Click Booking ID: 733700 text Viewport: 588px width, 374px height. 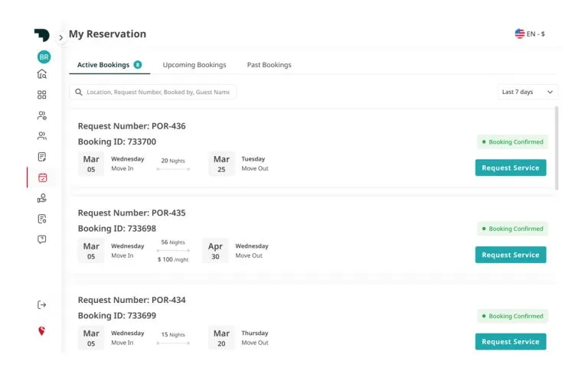pyautogui.click(x=117, y=141)
